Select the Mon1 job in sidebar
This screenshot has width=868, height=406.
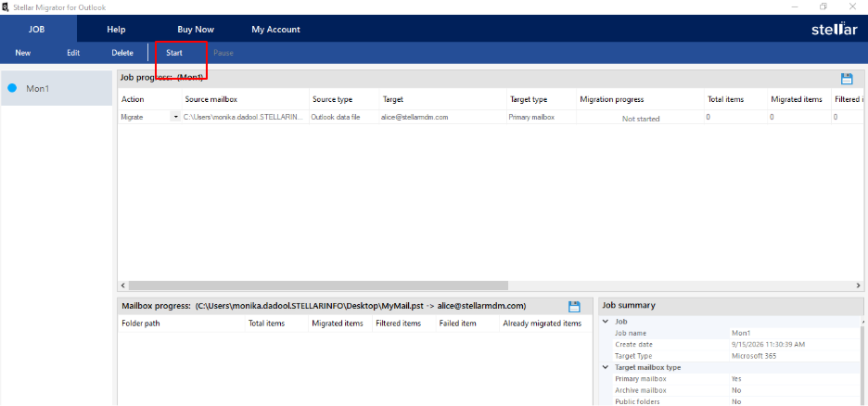57,88
